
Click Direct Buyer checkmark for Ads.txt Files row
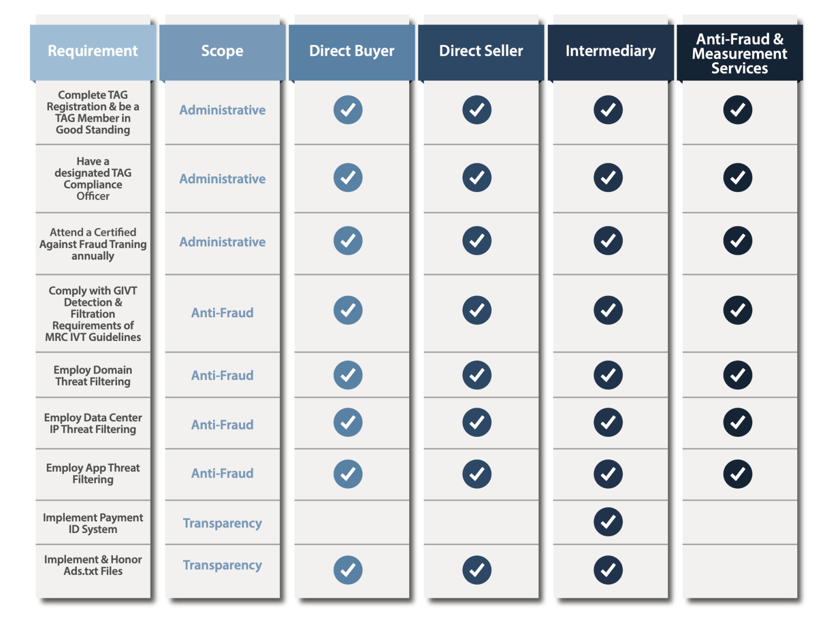pos(348,570)
